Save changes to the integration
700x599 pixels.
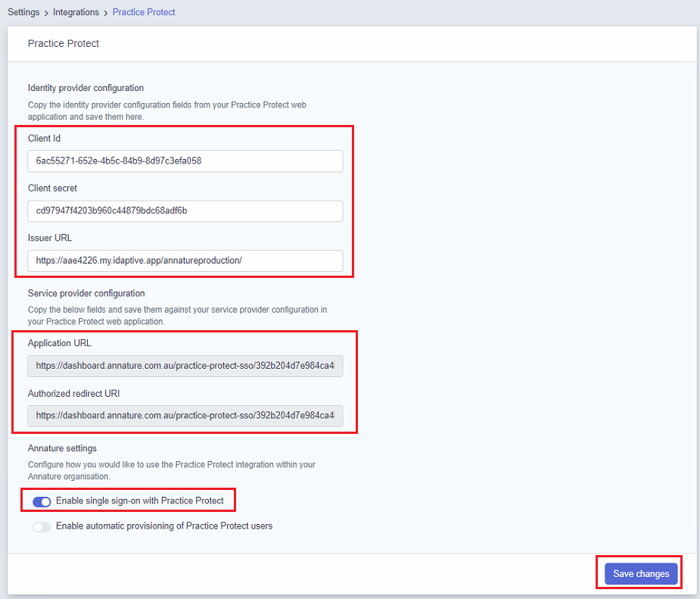[641, 573]
